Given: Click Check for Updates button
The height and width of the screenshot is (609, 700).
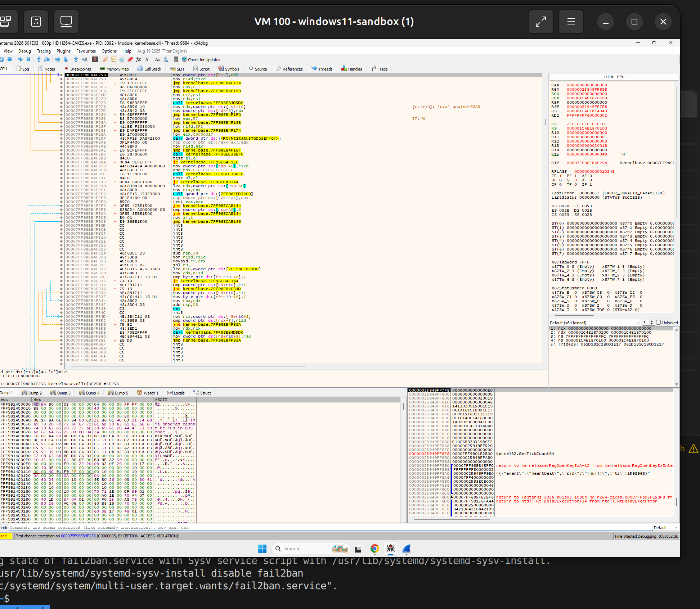Looking at the screenshot, I should (x=201, y=60).
